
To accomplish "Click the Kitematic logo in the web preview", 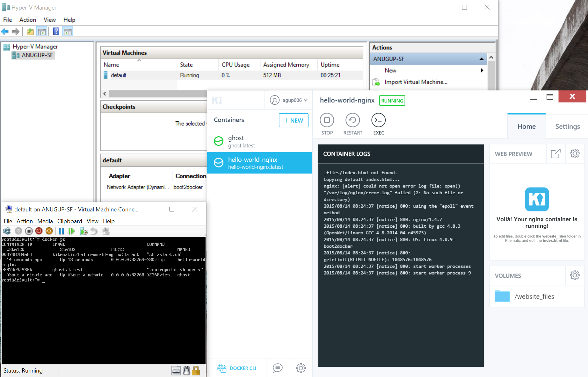I will point(537,199).
